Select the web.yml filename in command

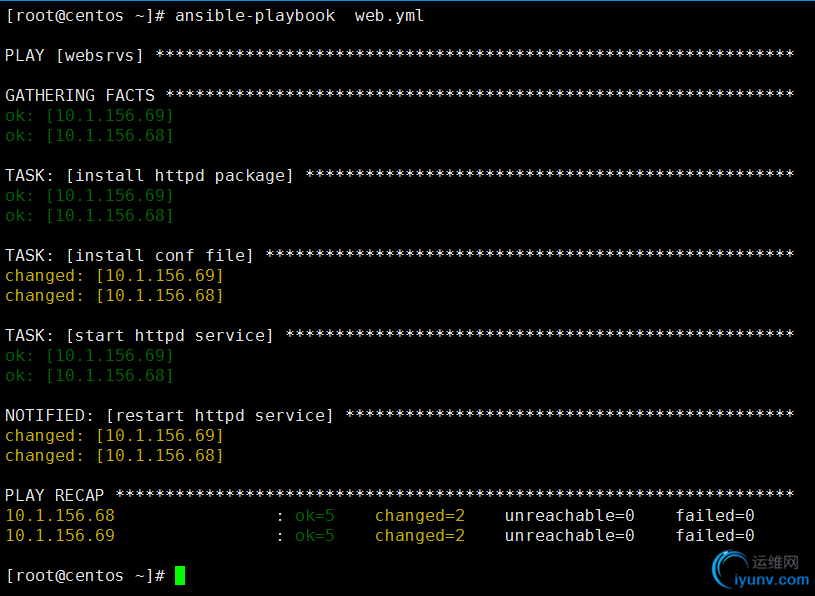(x=389, y=16)
